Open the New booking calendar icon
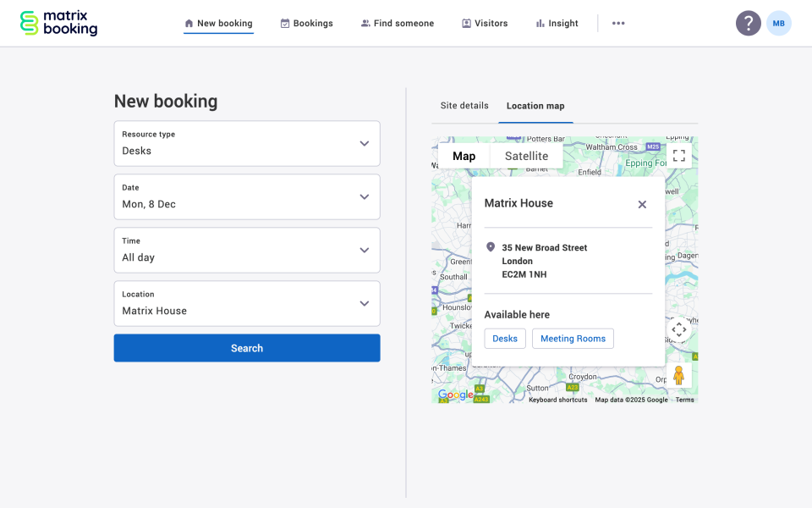The width and height of the screenshot is (812, 508). (x=187, y=23)
